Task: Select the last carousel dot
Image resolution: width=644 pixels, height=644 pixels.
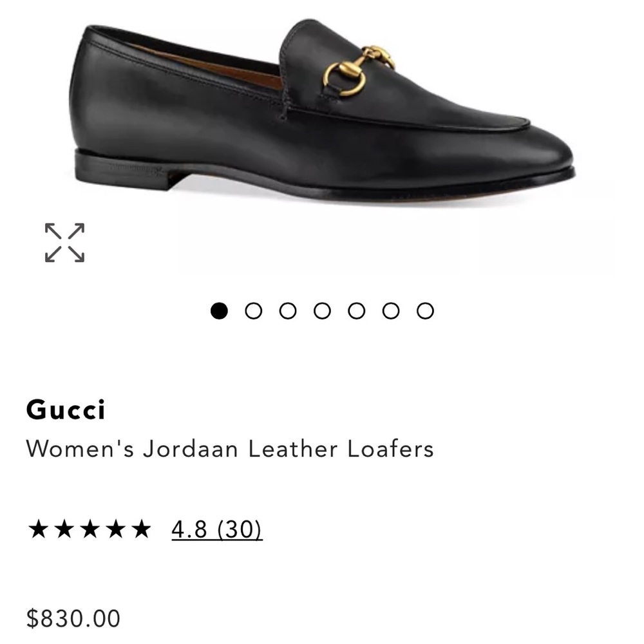Action: [423, 310]
